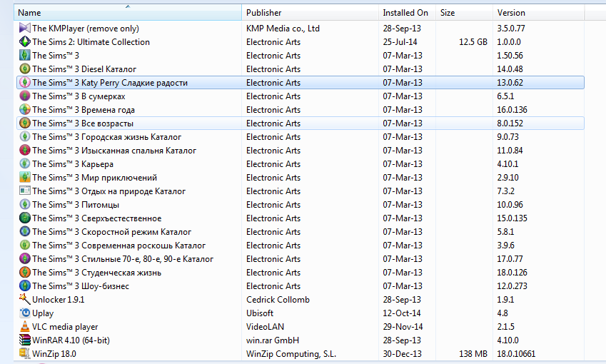This screenshot has width=606, height=364.
Task: Click The Sims 3 Все возрасты icon
Action: pyautogui.click(x=25, y=123)
